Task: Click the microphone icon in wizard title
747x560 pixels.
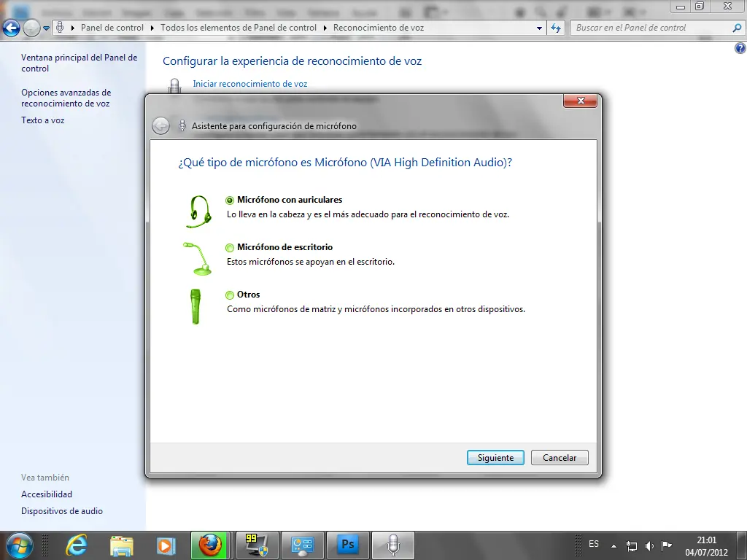Action: coord(182,125)
